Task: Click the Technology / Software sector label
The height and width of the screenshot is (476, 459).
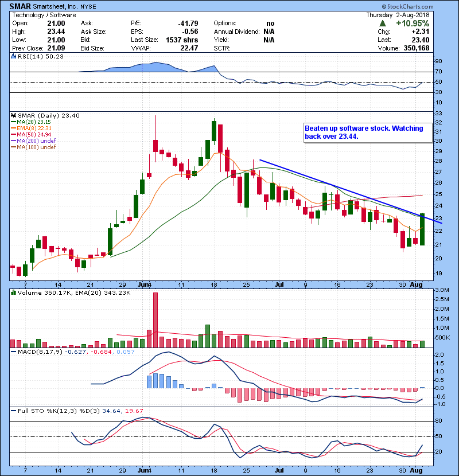Action: 44,15
